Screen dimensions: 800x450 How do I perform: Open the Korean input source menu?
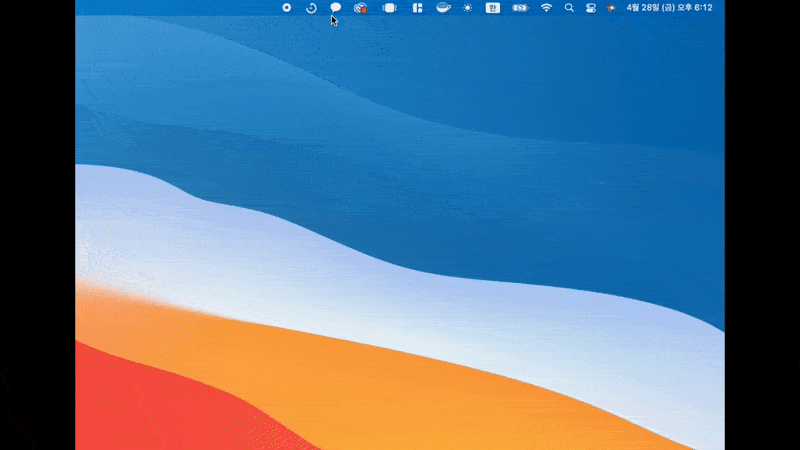tap(492, 8)
